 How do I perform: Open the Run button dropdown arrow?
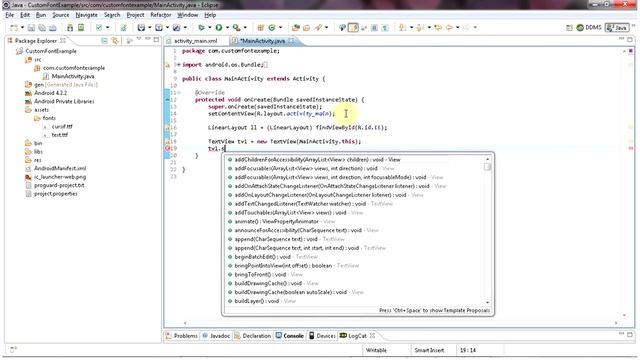(x=227, y=28)
